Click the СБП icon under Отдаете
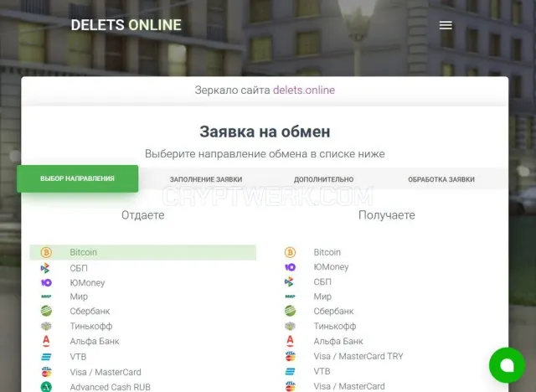 pyautogui.click(x=45, y=268)
